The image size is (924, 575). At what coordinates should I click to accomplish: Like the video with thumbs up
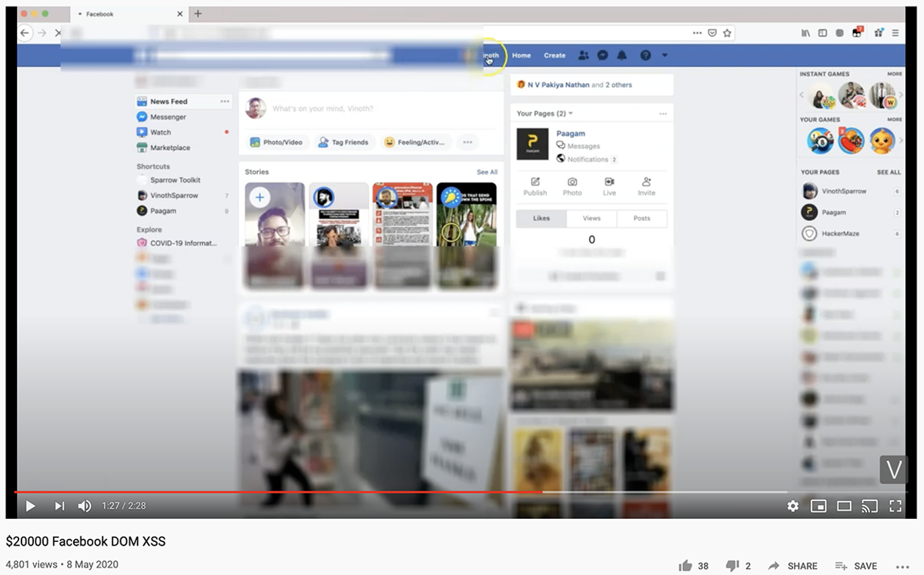tap(685, 566)
